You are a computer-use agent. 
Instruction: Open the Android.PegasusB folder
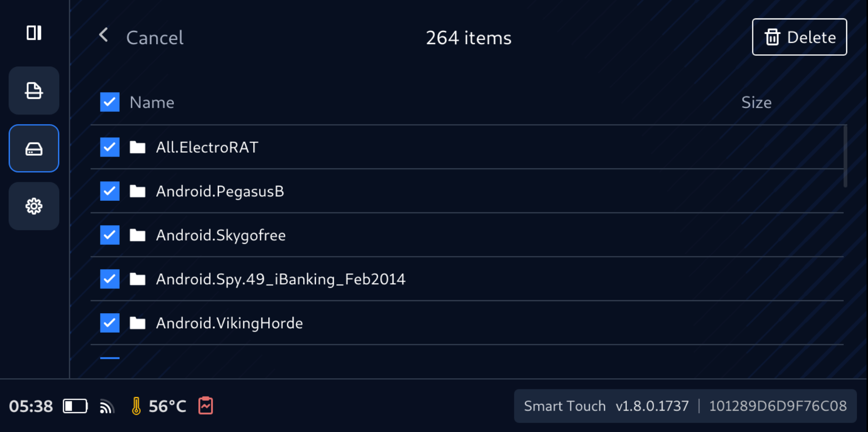coord(220,192)
